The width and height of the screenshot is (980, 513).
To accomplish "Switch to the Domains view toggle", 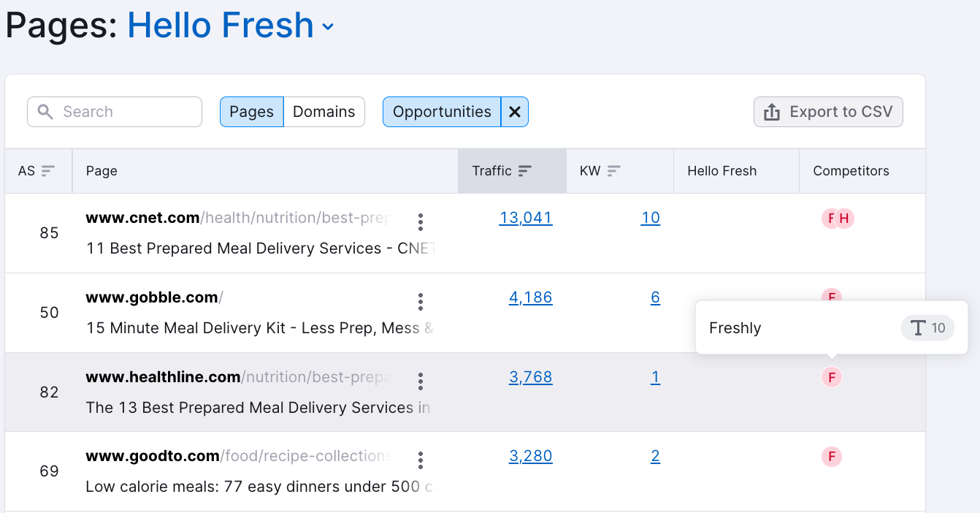I will [x=324, y=112].
